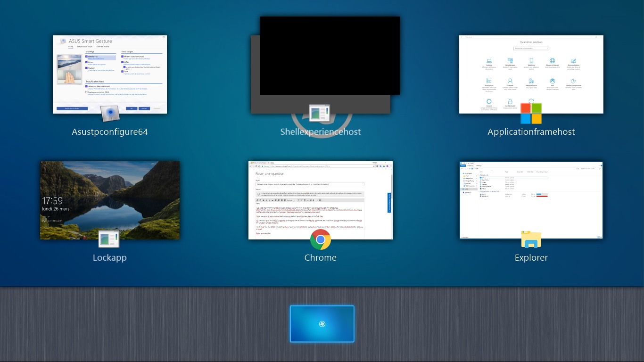Click the Lockapp app icon
This screenshot has width=644, height=362.
coord(109,239)
